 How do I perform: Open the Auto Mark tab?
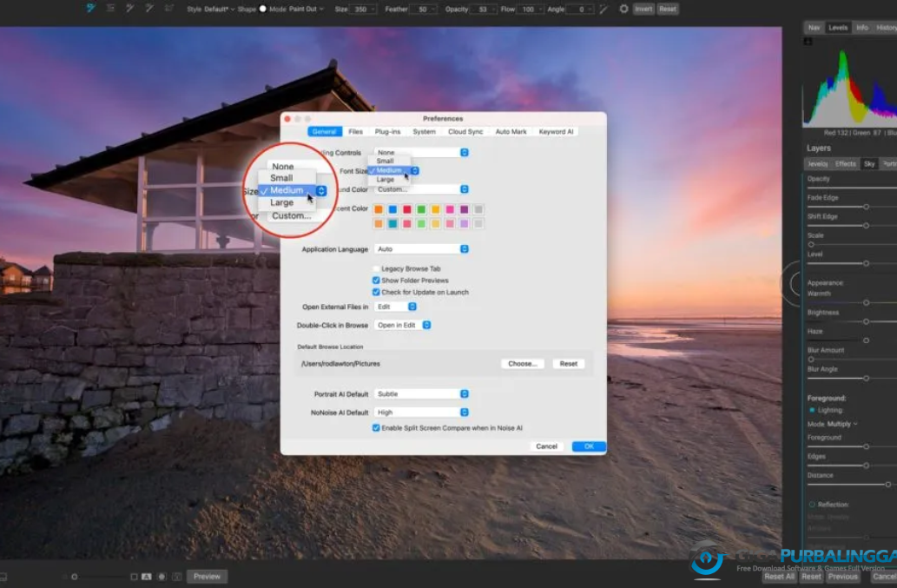511,131
